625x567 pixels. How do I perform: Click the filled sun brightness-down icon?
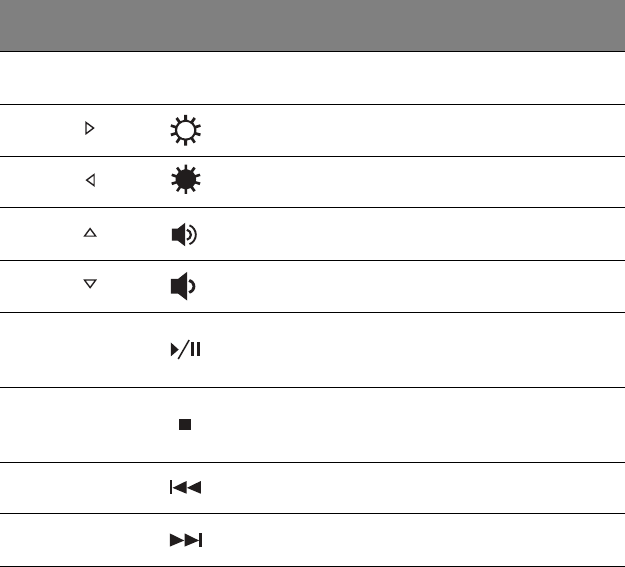[185, 181]
